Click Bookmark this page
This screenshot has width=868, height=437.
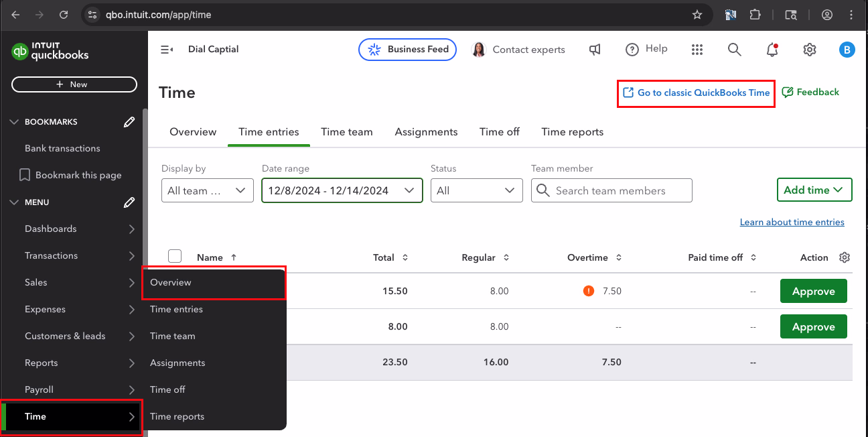71,175
